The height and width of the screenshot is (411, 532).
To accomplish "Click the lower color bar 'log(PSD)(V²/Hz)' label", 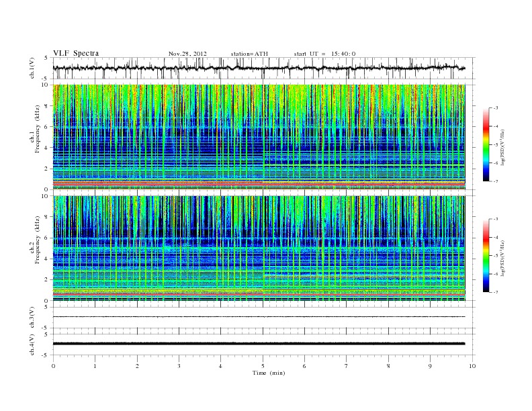I will (x=502, y=258).
